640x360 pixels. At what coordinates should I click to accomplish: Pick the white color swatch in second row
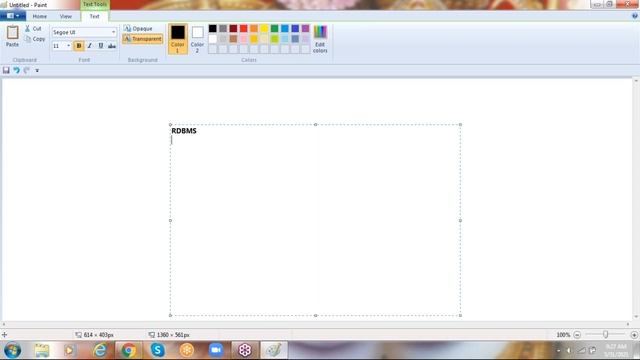(x=213, y=39)
